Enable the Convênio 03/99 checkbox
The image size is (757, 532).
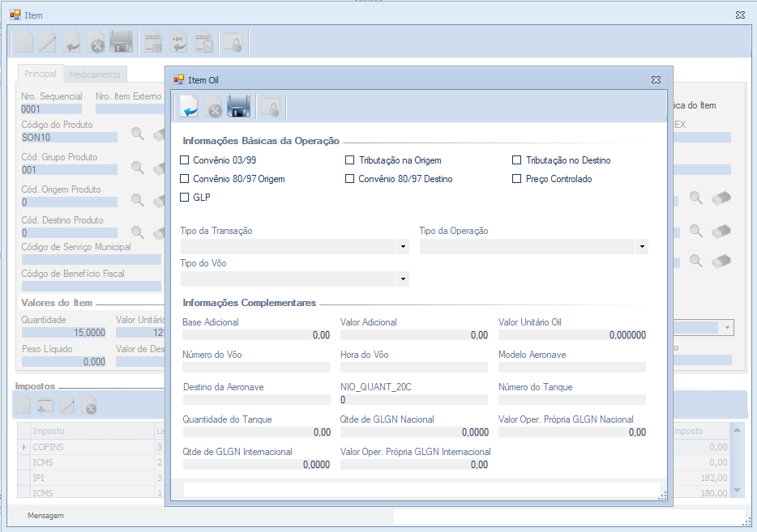185,160
